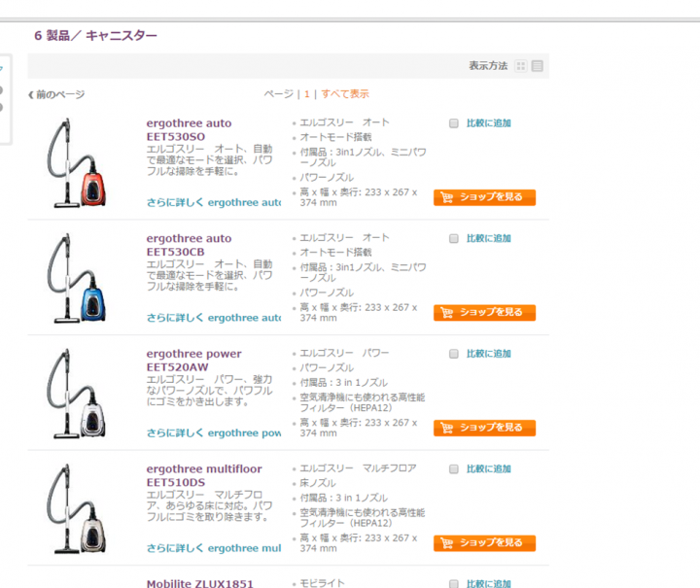Click the previous page arrow link
The image size is (700, 588).
pos(56,94)
